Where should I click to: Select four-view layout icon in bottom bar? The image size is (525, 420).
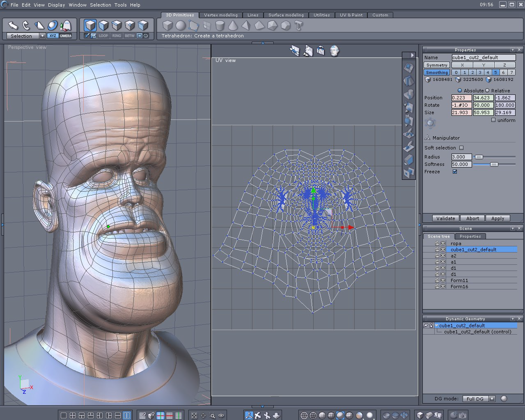tap(72, 415)
